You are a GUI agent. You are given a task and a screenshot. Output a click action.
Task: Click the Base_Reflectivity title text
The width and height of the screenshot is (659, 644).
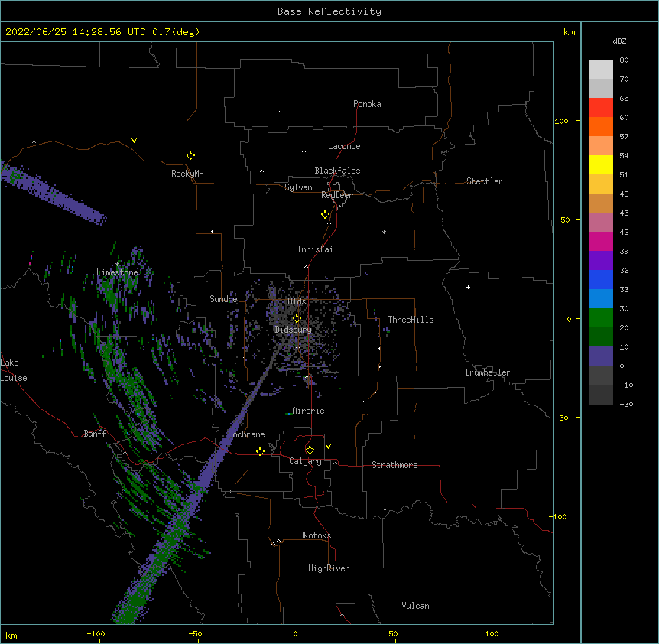coord(329,11)
